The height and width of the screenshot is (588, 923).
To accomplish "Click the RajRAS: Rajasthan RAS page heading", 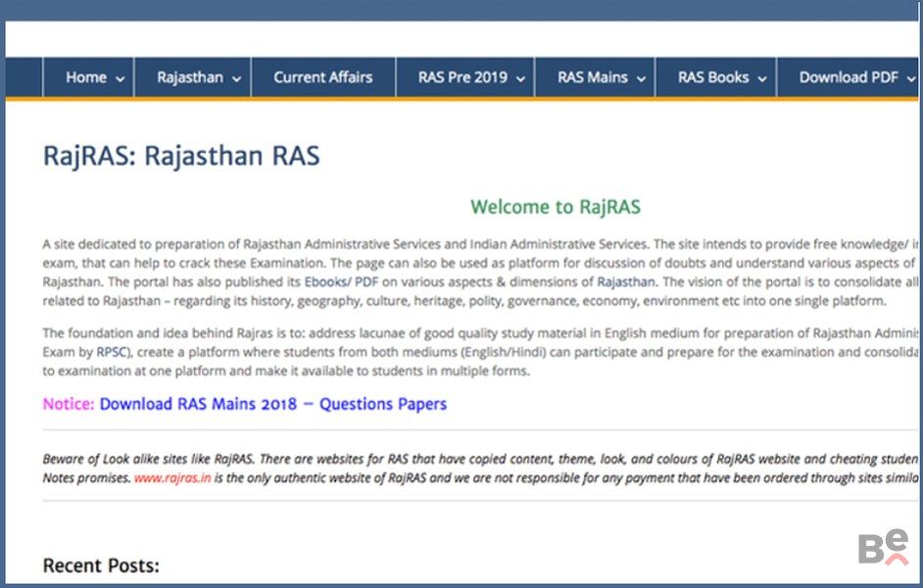I will click(x=181, y=157).
